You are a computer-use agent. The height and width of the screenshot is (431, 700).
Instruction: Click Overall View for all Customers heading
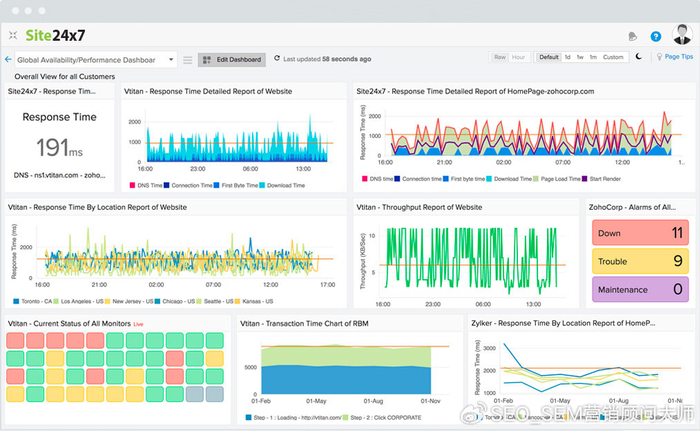pos(65,76)
